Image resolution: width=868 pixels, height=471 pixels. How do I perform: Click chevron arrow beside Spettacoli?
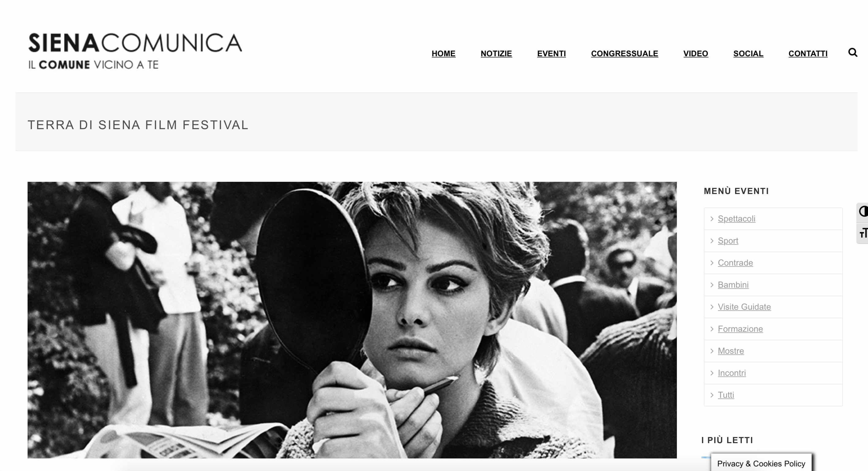pyautogui.click(x=712, y=219)
